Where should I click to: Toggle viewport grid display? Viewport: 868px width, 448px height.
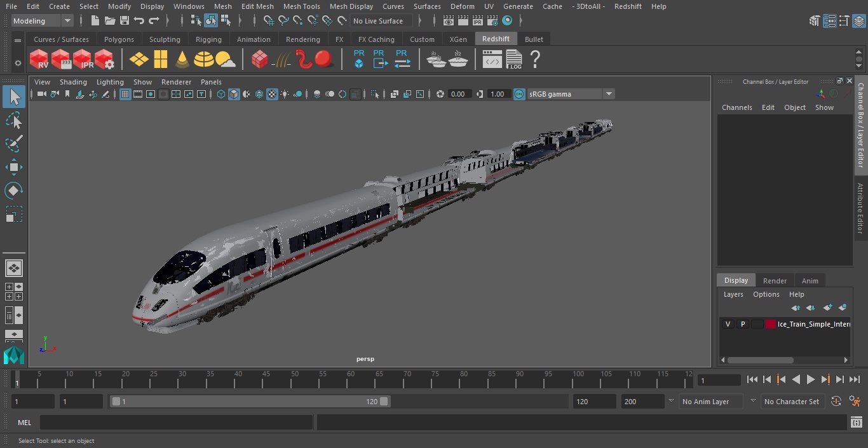click(125, 94)
